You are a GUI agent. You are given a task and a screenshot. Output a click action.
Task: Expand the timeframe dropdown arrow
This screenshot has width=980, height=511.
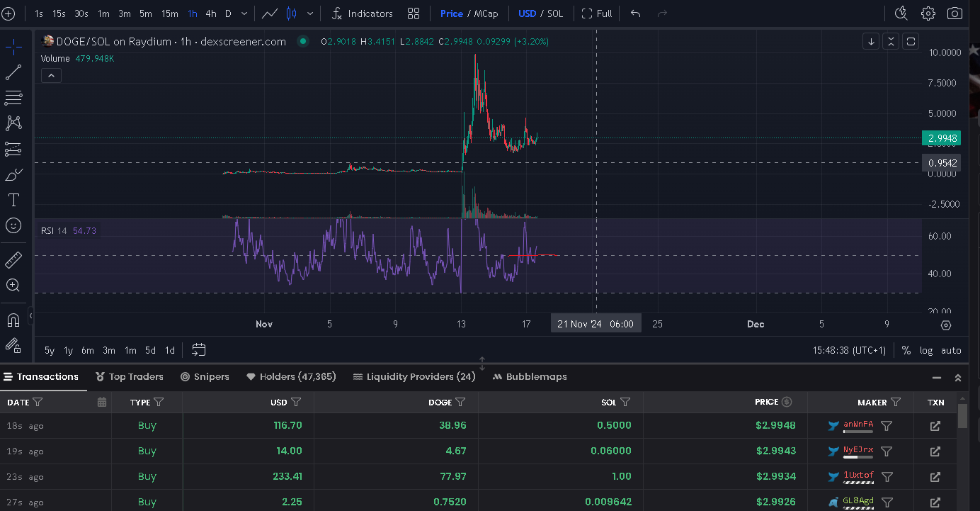point(244,13)
